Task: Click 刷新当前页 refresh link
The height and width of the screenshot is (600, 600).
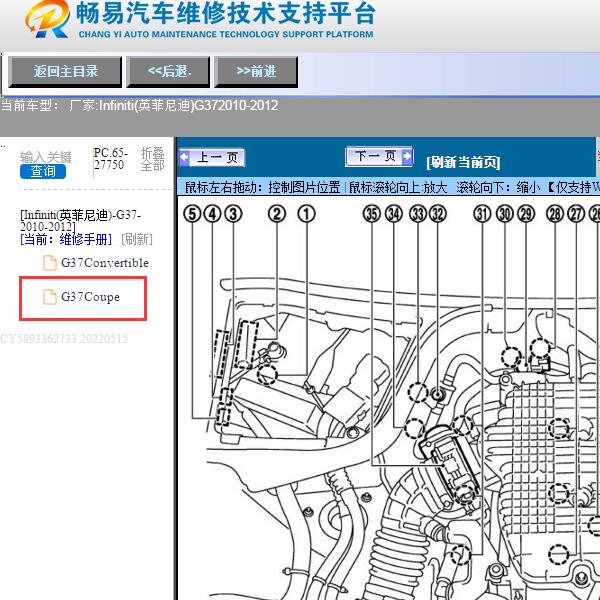Action: coord(463,162)
